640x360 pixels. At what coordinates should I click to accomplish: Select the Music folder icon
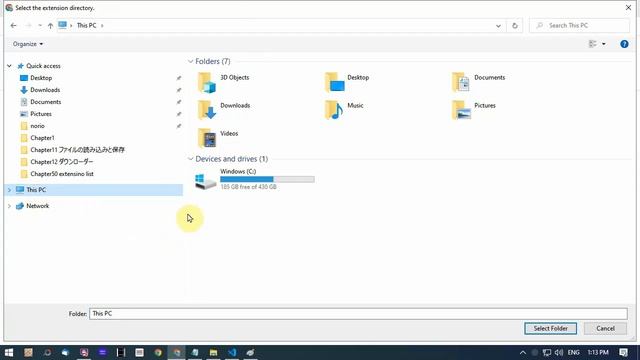(x=334, y=110)
